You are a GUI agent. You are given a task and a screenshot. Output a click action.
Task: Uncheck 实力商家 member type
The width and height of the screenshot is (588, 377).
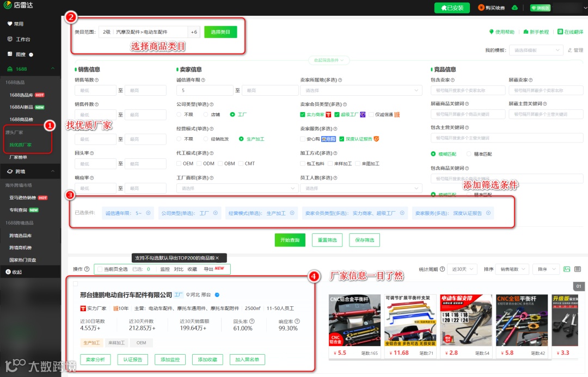tap(302, 114)
